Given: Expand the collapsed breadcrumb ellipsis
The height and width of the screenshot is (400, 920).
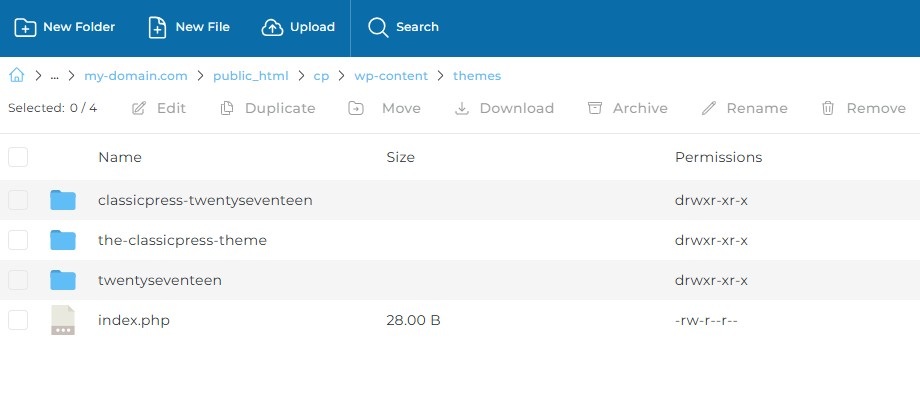Looking at the screenshot, I should click(54, 76).
